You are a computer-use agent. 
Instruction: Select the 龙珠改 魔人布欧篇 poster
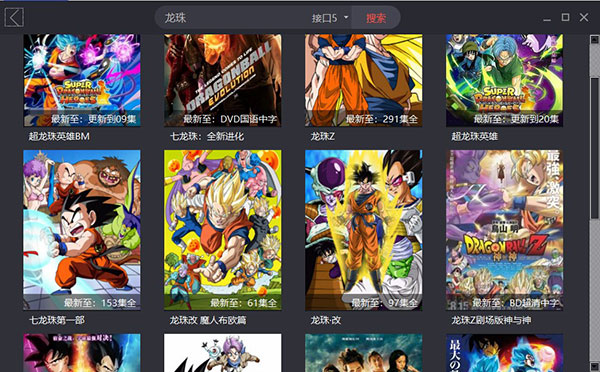[223, 230]
